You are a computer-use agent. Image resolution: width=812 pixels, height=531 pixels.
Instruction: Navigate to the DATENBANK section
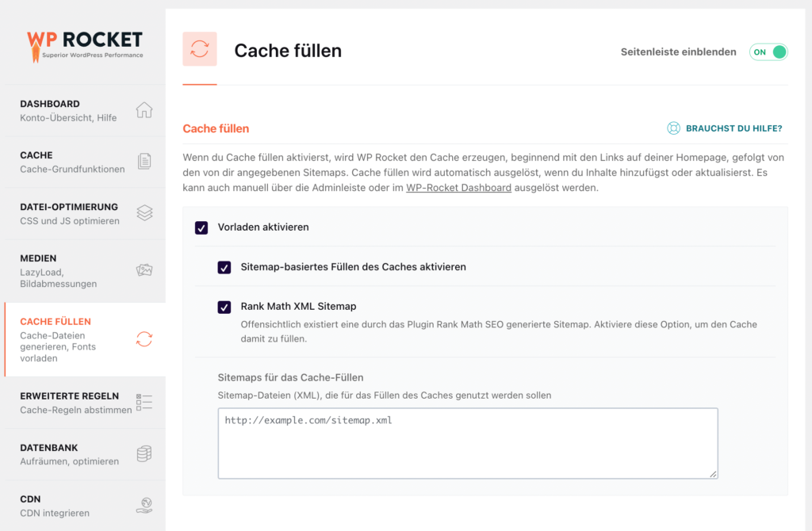tap(85, 454)
